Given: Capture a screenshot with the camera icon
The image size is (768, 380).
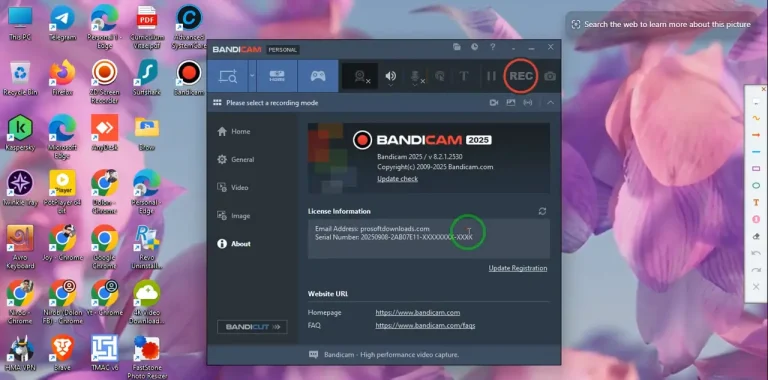Looking at the screenshot, I should pos(550,76).
